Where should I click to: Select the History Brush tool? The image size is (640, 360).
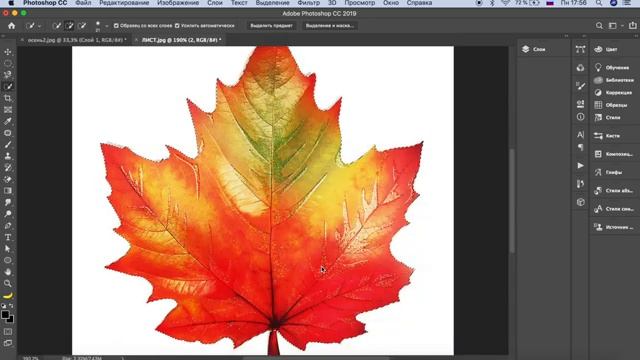coord(8,168)
